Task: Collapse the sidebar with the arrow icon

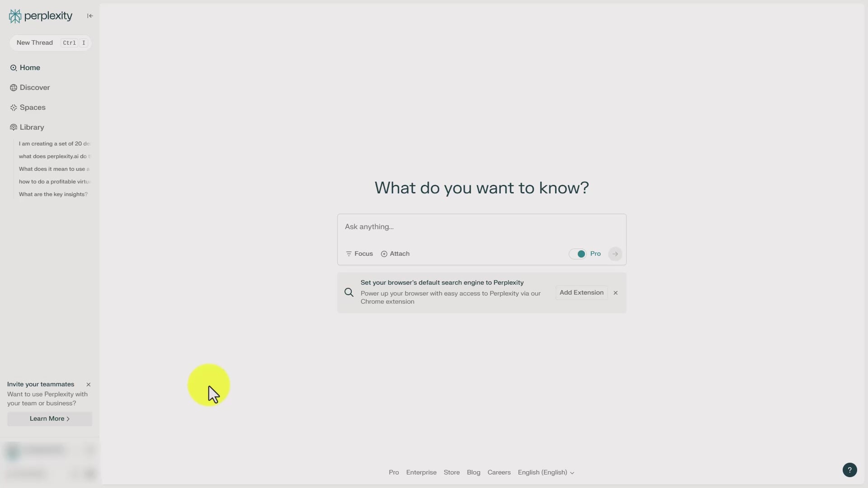Action: pos(90,16)
